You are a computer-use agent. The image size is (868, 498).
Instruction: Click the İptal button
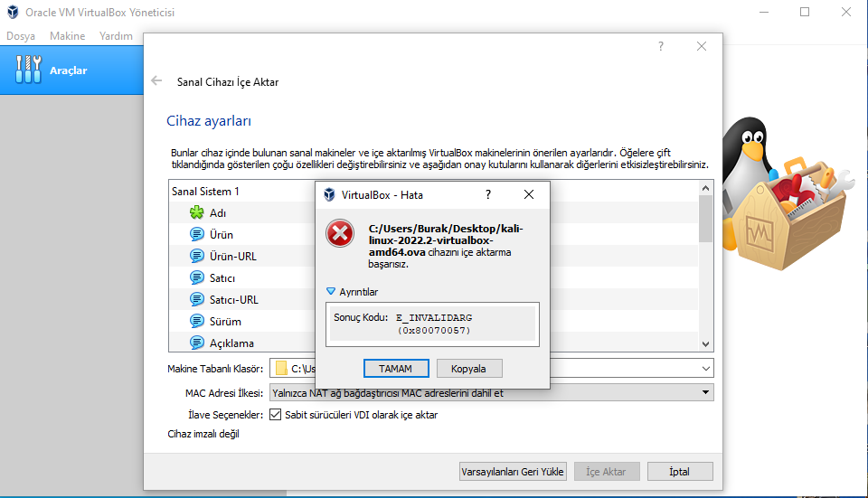pos(680,472)
